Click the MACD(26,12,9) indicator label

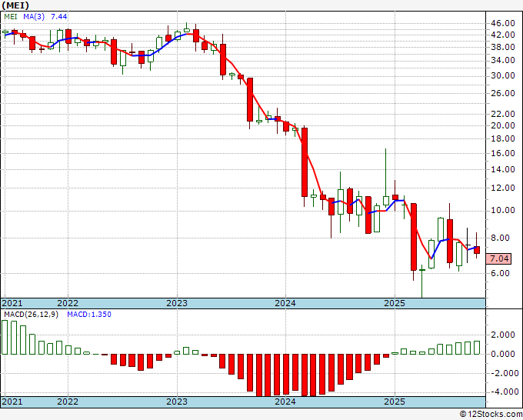pos(31,315)
